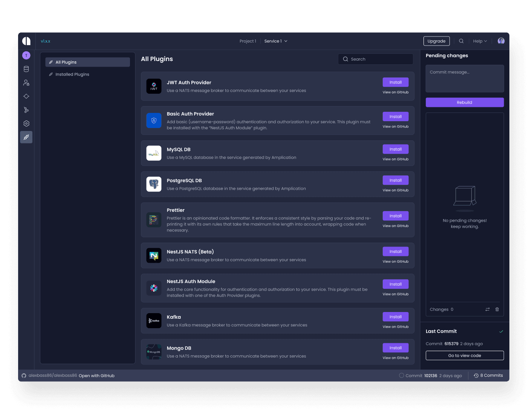Click the JWT Auth Provider plugin logo
The width and height of the screenshot is (532, 414).
(x=154, y=86)
